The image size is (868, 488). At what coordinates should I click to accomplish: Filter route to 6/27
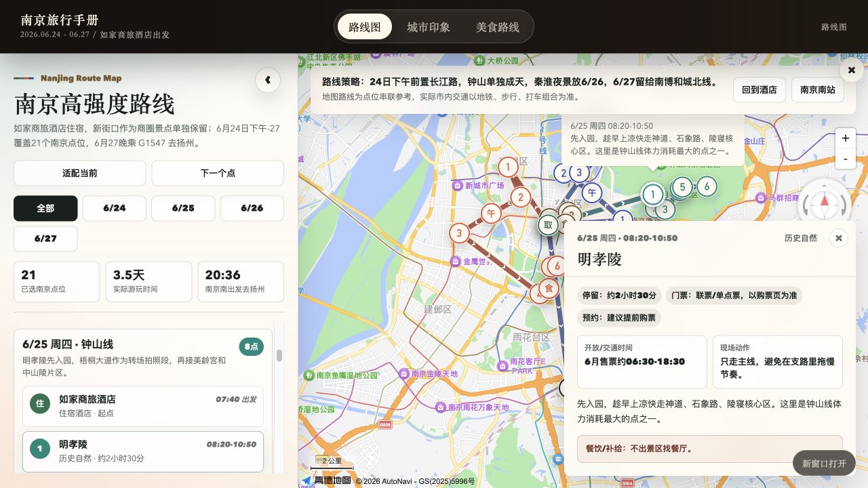point(45,239)
